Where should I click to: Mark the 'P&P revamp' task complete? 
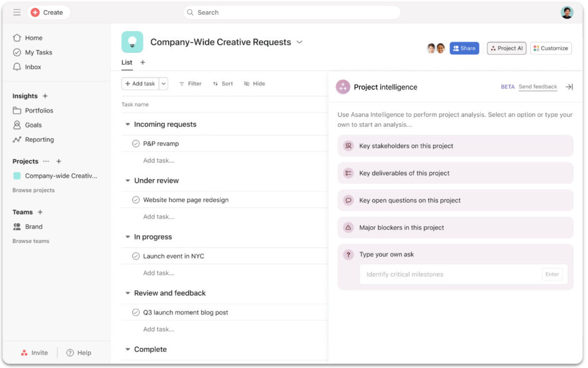[x=136, y=143]
